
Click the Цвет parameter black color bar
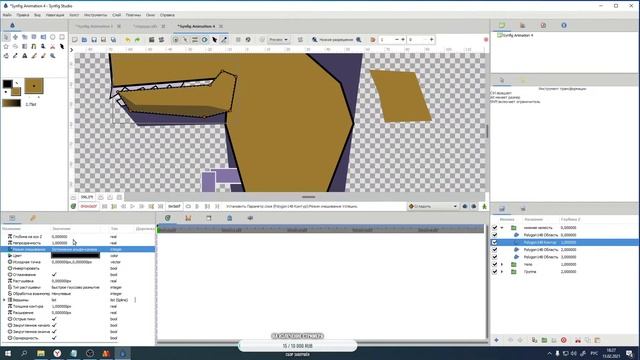click(x=75, y=256)
